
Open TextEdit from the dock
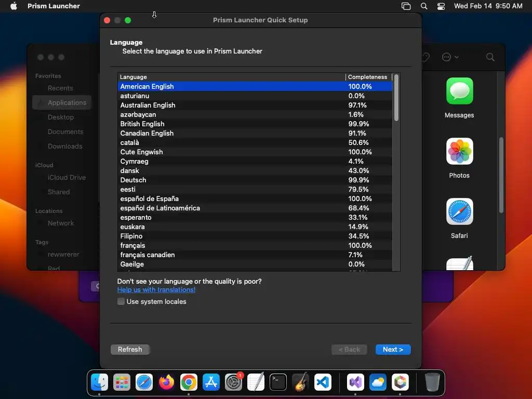click(x=256, y=382)
